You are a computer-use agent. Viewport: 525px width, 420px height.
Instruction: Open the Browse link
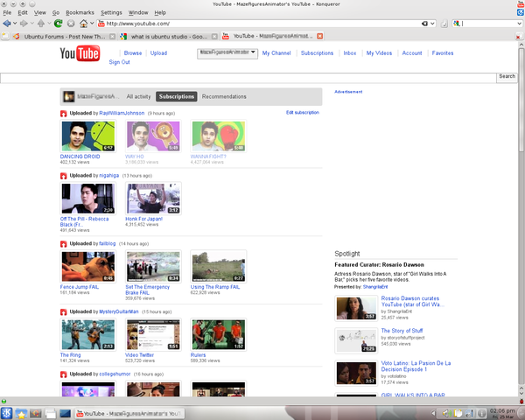point(133,53)
